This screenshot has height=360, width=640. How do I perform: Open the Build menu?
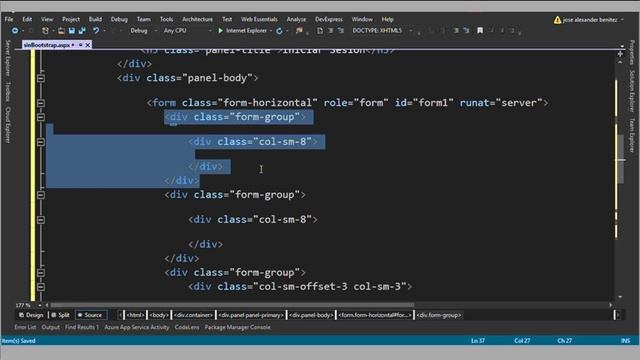[95, 19]
